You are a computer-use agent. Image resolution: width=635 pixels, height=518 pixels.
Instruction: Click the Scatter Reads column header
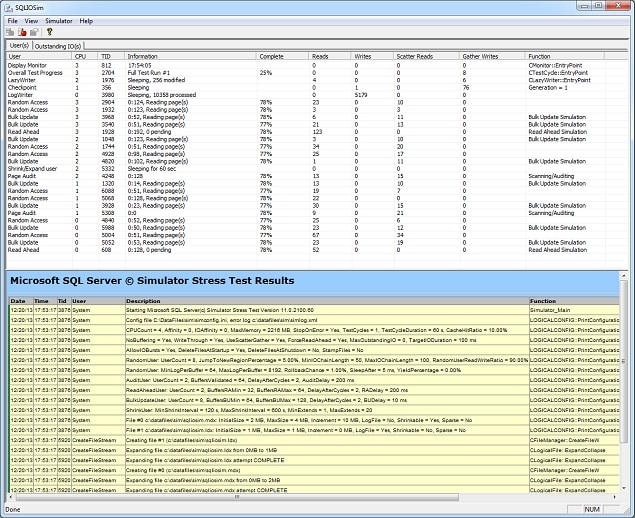[x=426, y=56]
